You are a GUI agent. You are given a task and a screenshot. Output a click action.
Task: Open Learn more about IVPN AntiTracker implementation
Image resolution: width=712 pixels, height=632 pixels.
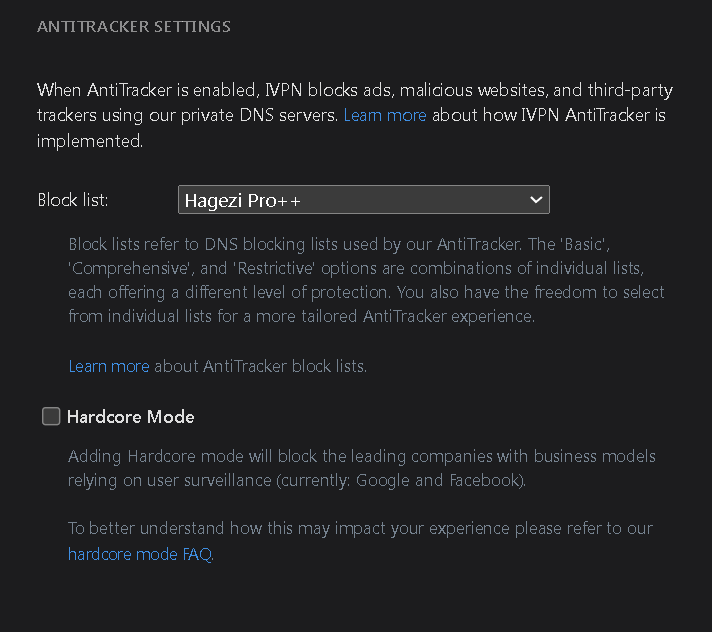[385, 116]
